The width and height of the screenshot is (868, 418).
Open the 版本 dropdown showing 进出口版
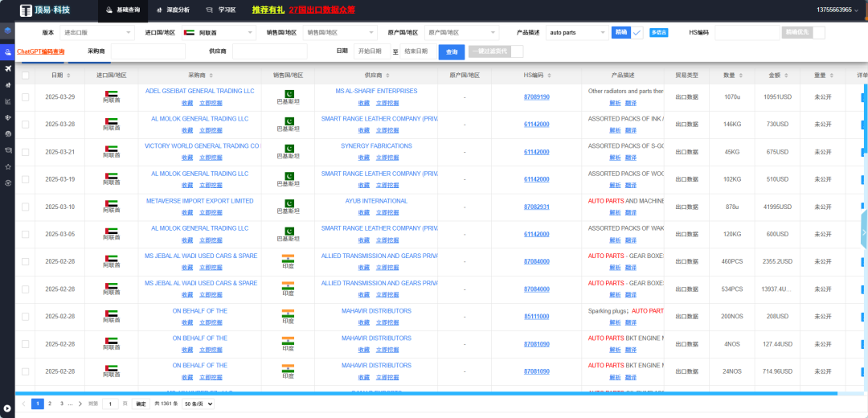(x=97, y=33)
